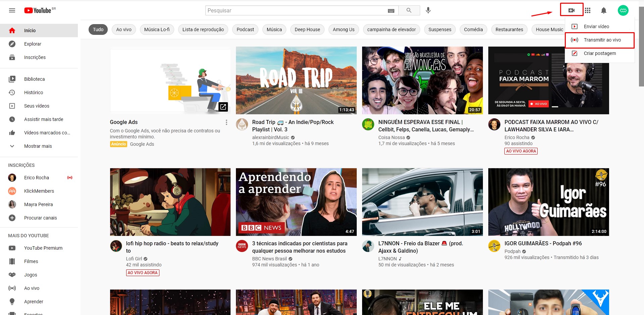
Task: Open YouTube Premium in the sidebar
Action: [x=39, y=248]
